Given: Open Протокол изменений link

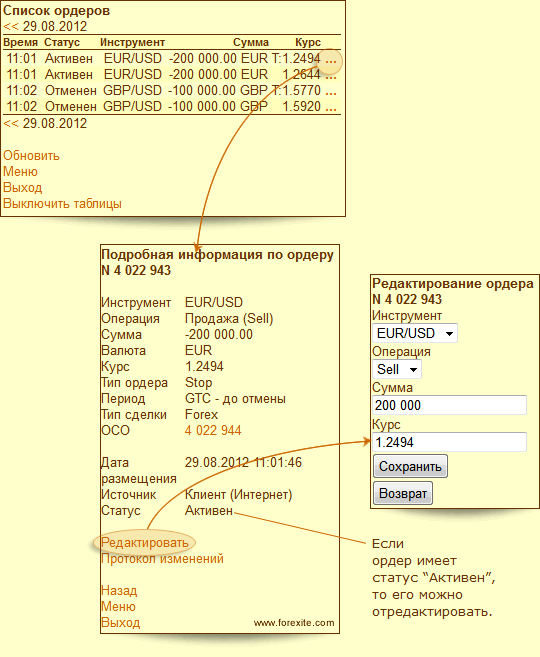Looking at the screenshot, I should click(163, 559).
